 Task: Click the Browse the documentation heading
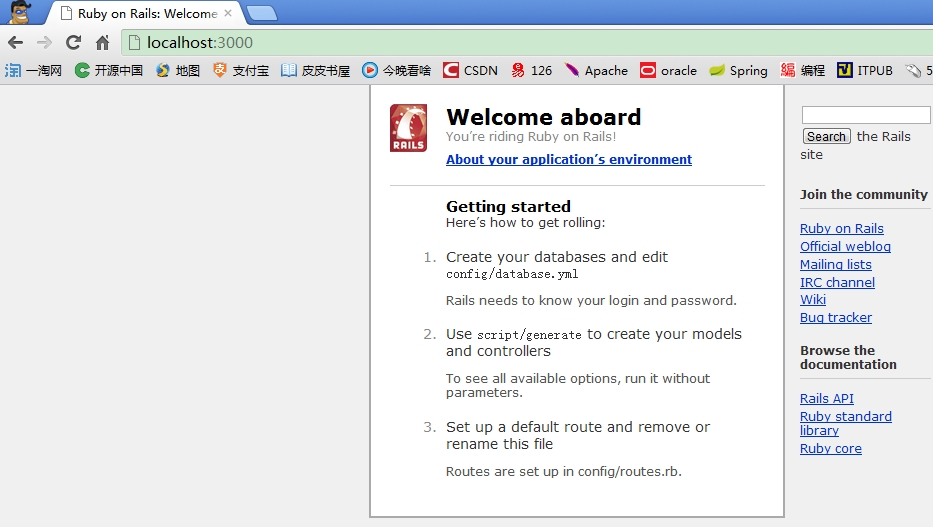coord(848,357)
